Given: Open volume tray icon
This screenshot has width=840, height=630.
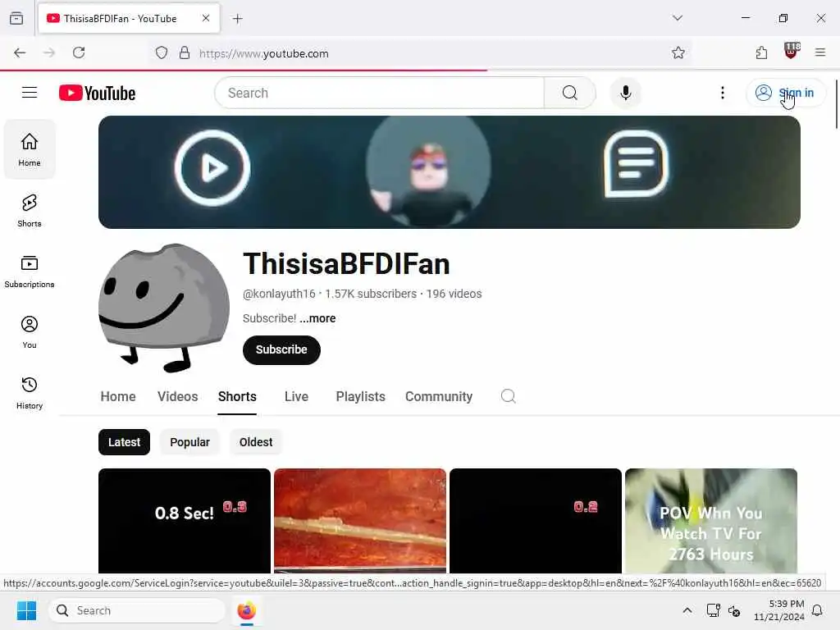Looking at the screenshot, I should tap(734, 610).
